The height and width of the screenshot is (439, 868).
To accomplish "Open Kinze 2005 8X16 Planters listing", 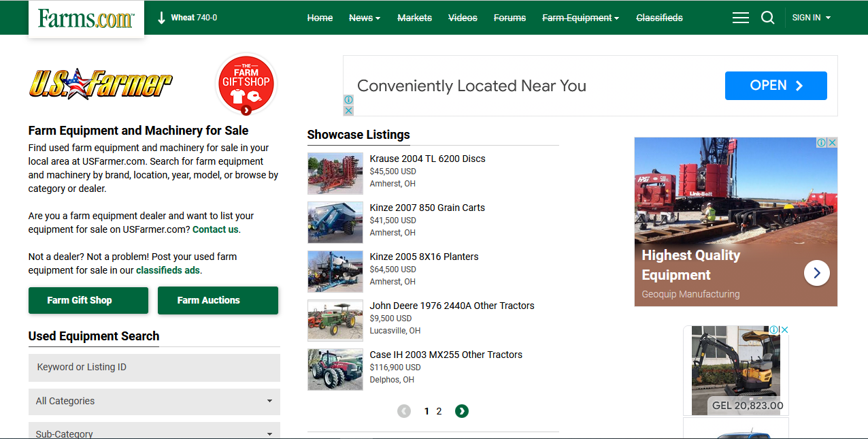I will pyautogui.click(x=424, y=257).
